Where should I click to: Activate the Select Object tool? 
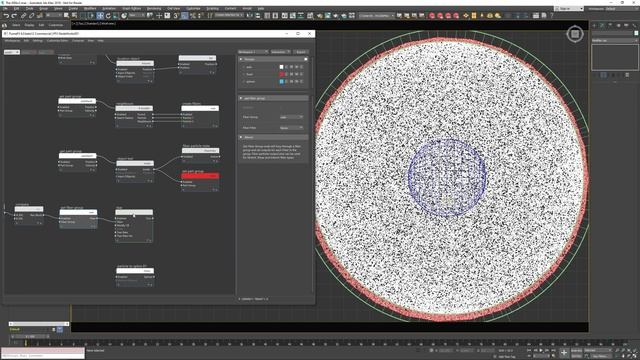click(67, 16)
